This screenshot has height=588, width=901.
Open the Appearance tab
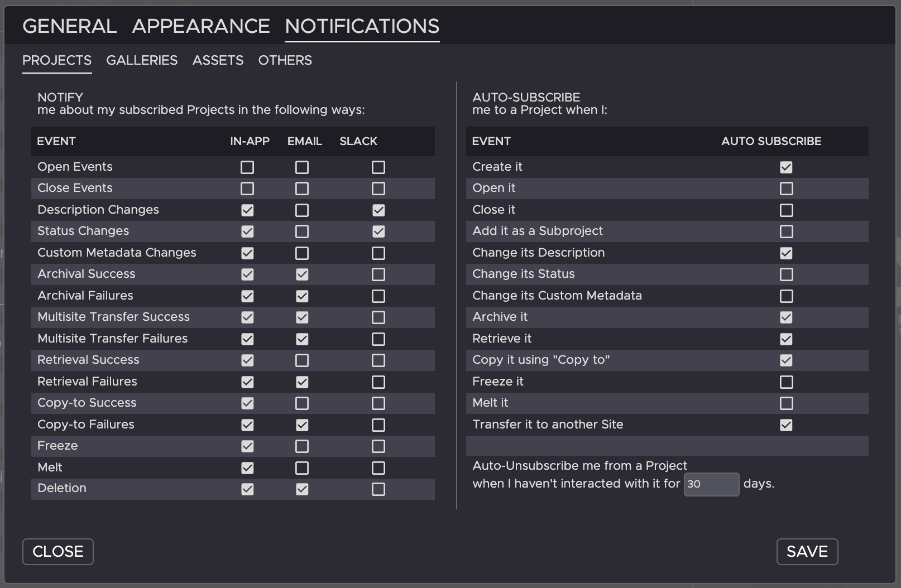(201, 26)
